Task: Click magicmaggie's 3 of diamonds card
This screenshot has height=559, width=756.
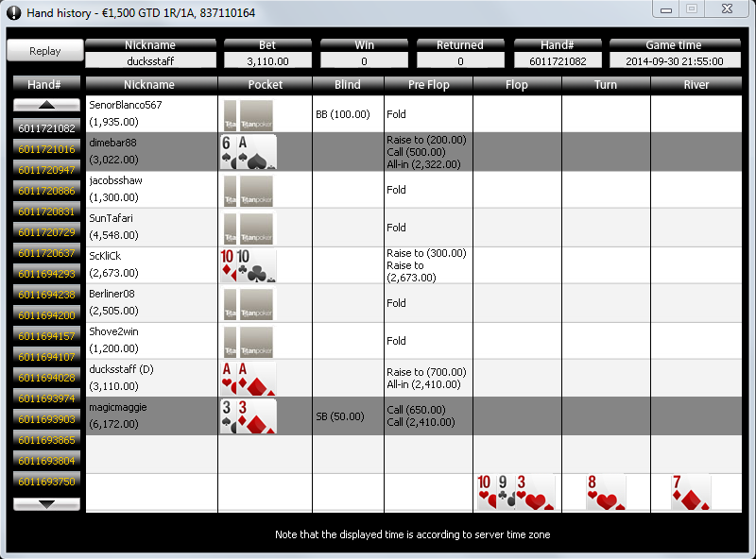Action: point(256,415)
